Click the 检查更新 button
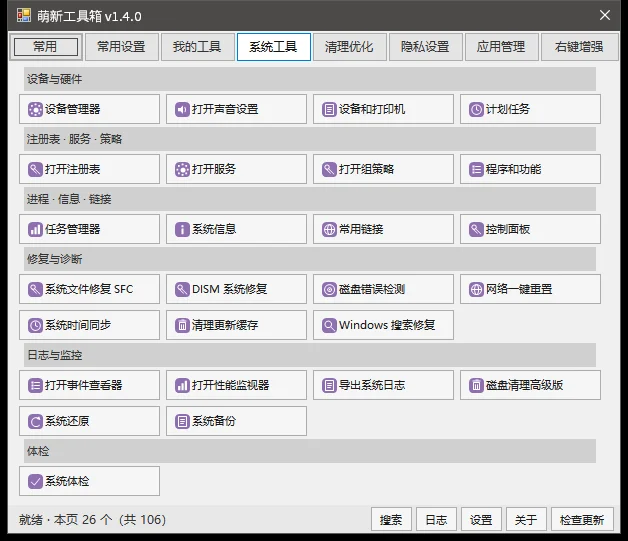Viewport: 628px width, 541px height. (x=582, y=520)
